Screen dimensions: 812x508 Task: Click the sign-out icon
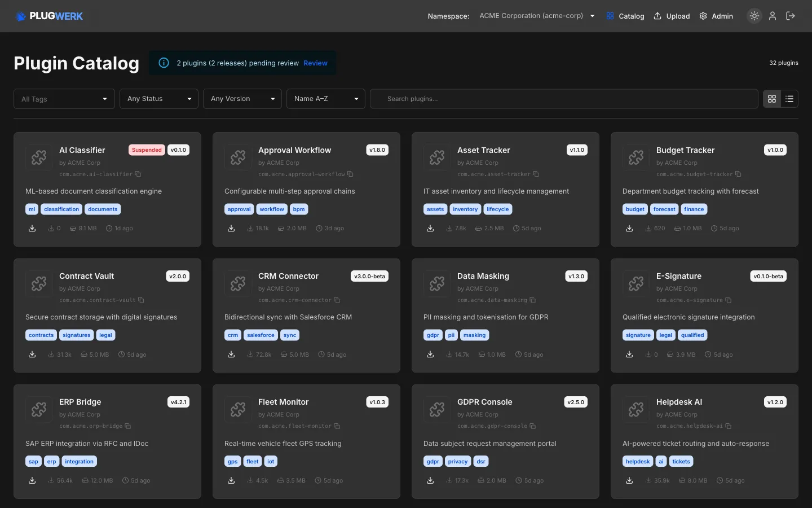pos(791,16)
